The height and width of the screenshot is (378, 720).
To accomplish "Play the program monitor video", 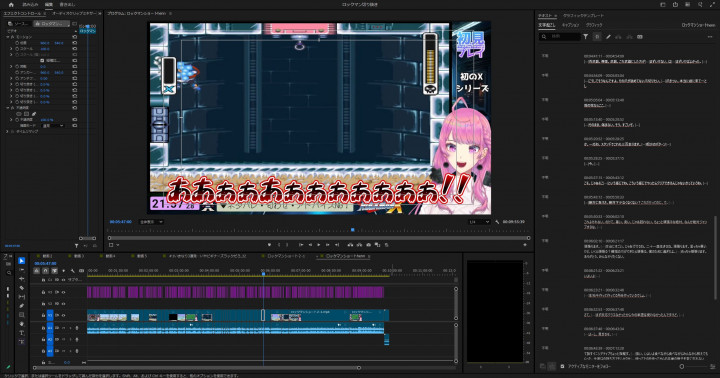I will 319,245.
